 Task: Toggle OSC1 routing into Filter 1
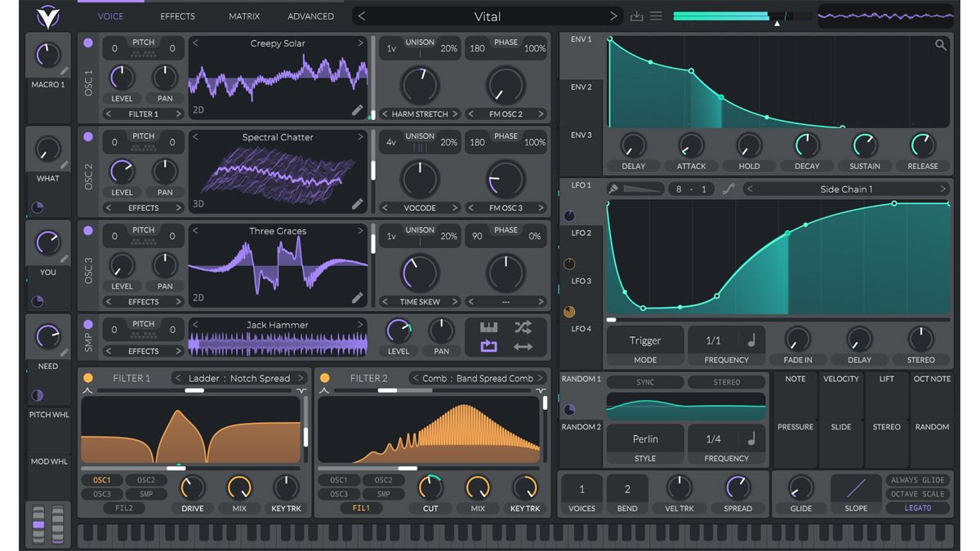click(103, 480)
